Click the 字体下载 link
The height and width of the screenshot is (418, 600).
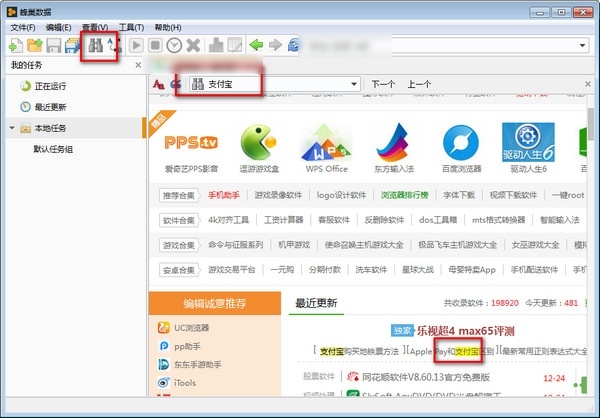pyautogui.click(x=459, y=195)
